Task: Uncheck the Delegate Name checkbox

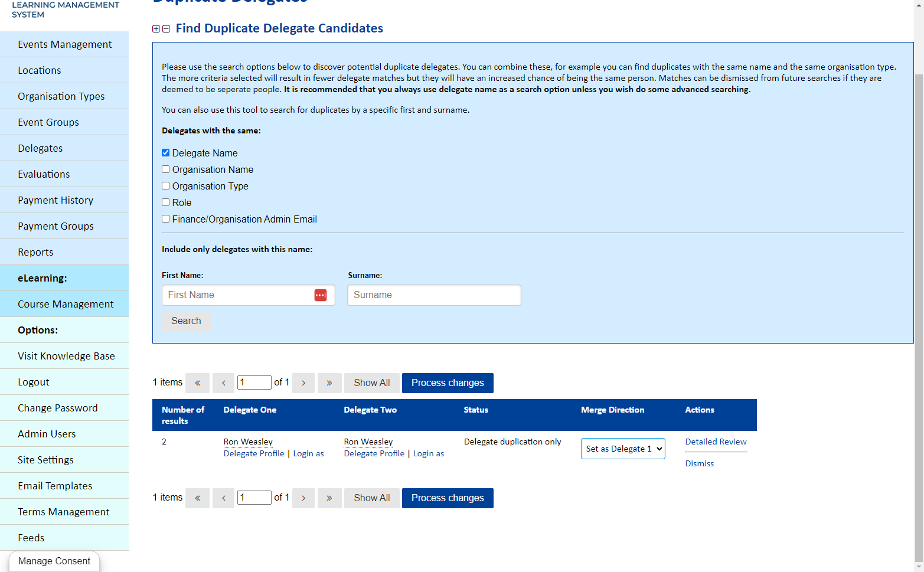Action: pos(166,153)
